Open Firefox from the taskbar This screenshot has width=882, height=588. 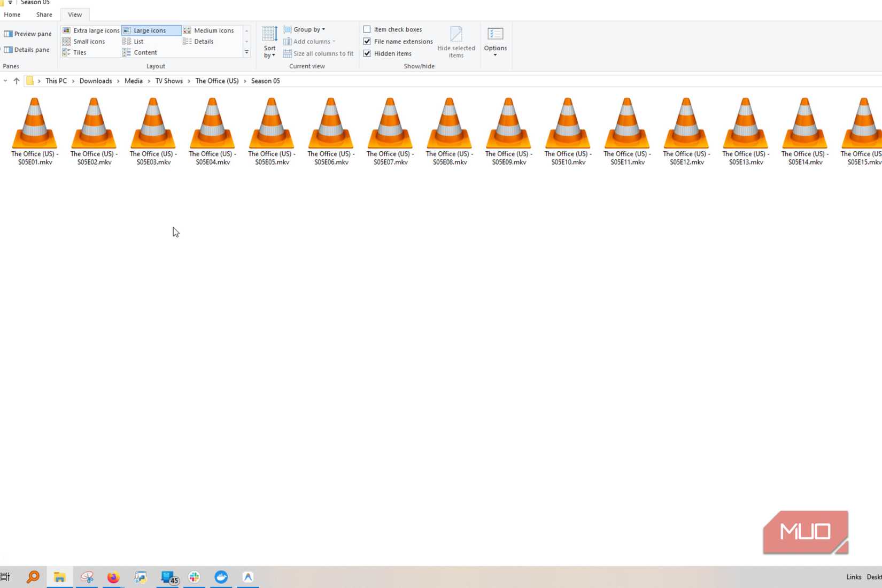[x=113, y=577]
